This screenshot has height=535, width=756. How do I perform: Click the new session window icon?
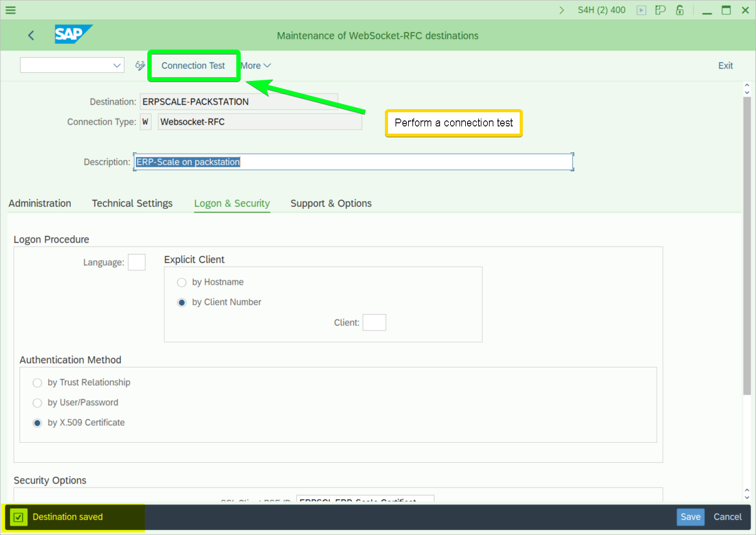tap(660, 10)
